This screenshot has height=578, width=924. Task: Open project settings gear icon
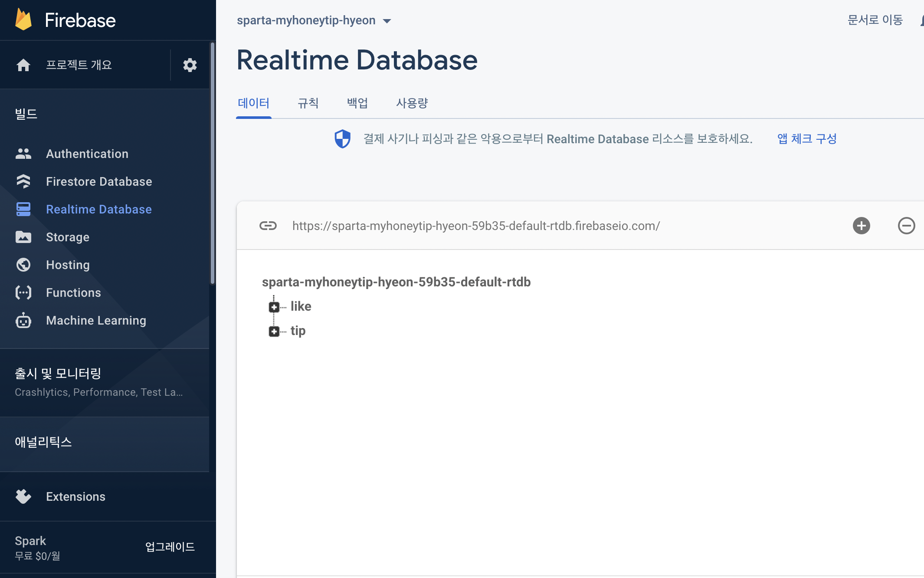(x=190, y=65)
